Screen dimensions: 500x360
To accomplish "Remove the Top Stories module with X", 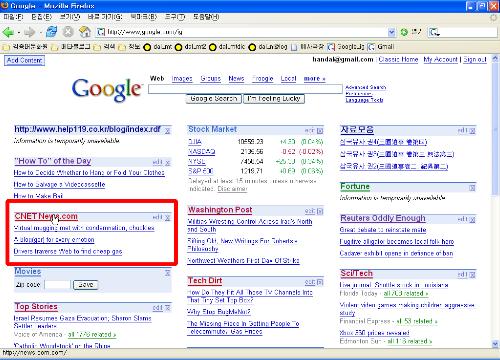I will 168,308.
